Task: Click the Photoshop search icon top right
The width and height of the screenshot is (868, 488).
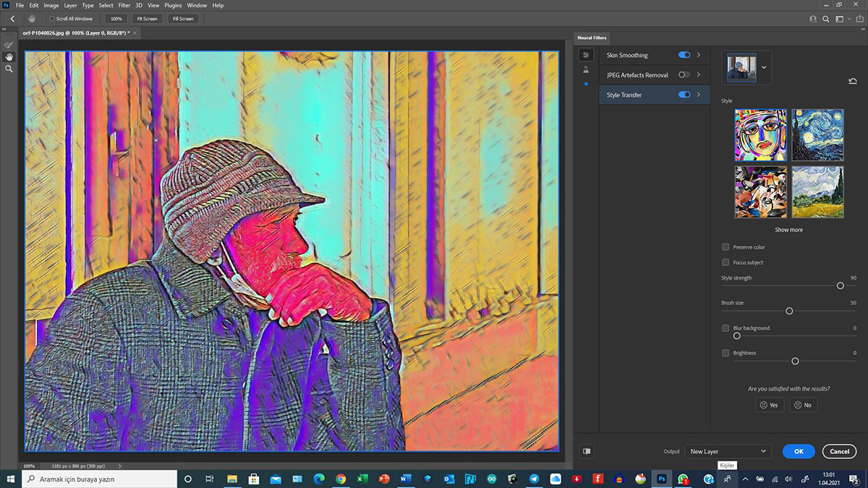Action: (826, 19)
